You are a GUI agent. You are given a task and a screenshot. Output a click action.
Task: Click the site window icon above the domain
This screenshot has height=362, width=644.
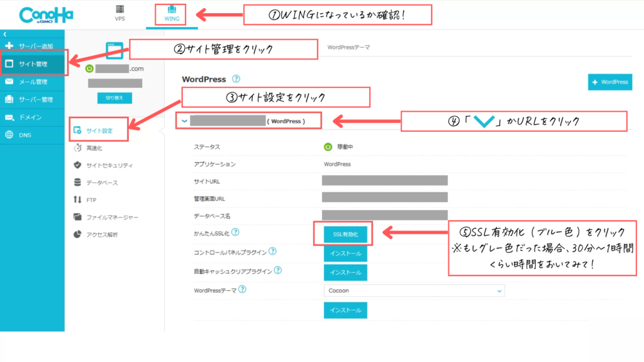click(x=114, y=50)
